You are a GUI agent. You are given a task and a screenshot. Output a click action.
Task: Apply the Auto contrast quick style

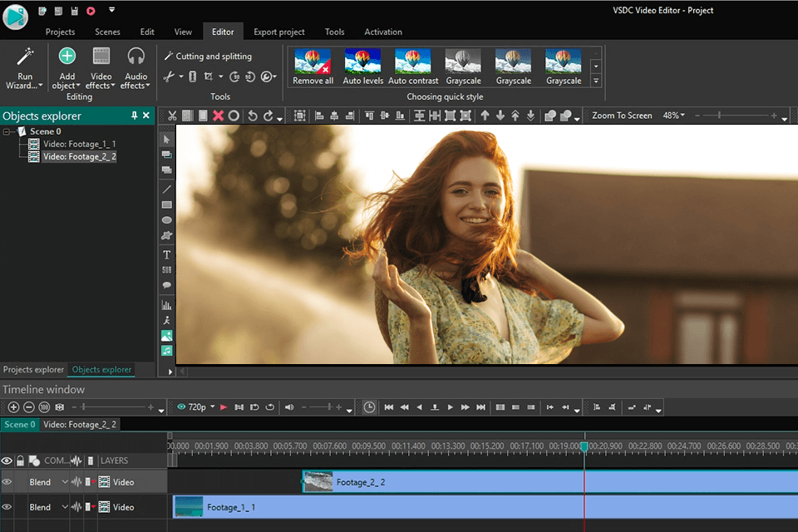[413, 66]
